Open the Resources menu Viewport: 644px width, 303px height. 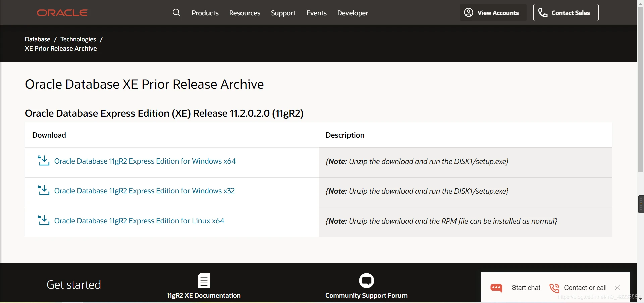coord(245,13)
